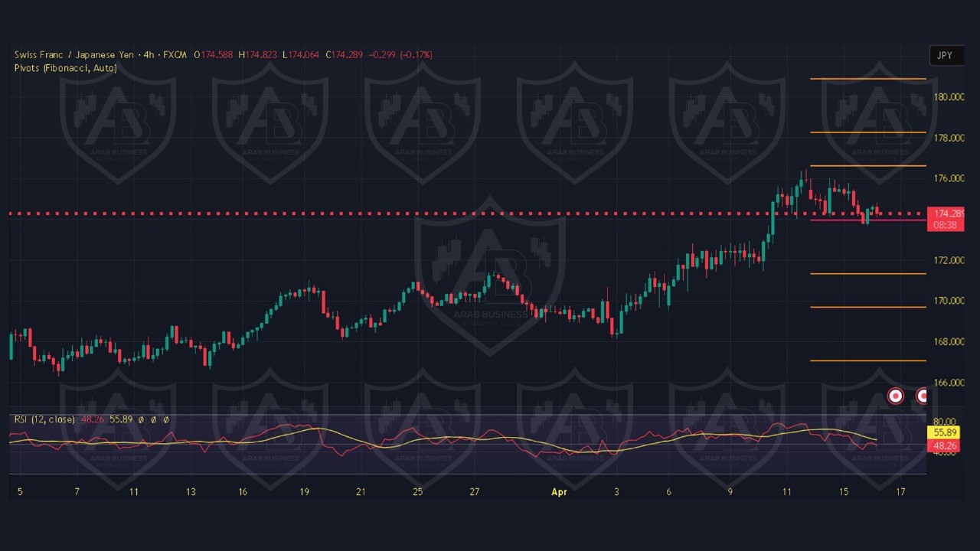Click the Swiss Franc / Japanese Yen symbol title
The image size is (980, 551).
click(x=74, y=55)
